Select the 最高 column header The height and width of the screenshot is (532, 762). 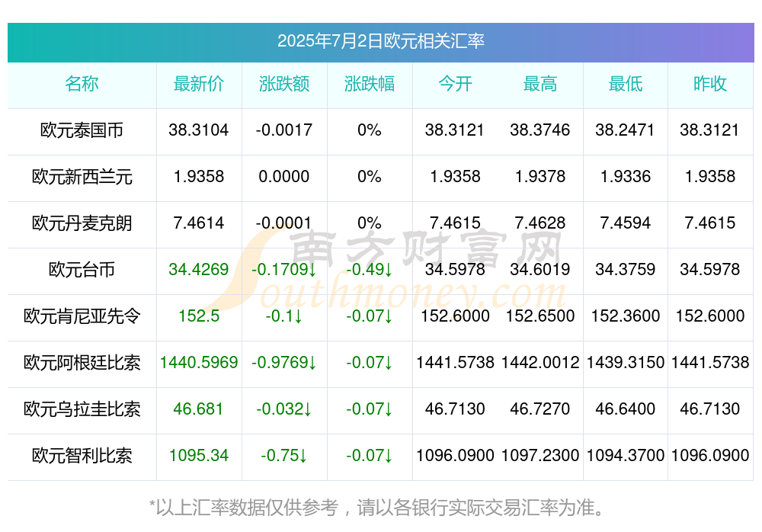(540, 84)
